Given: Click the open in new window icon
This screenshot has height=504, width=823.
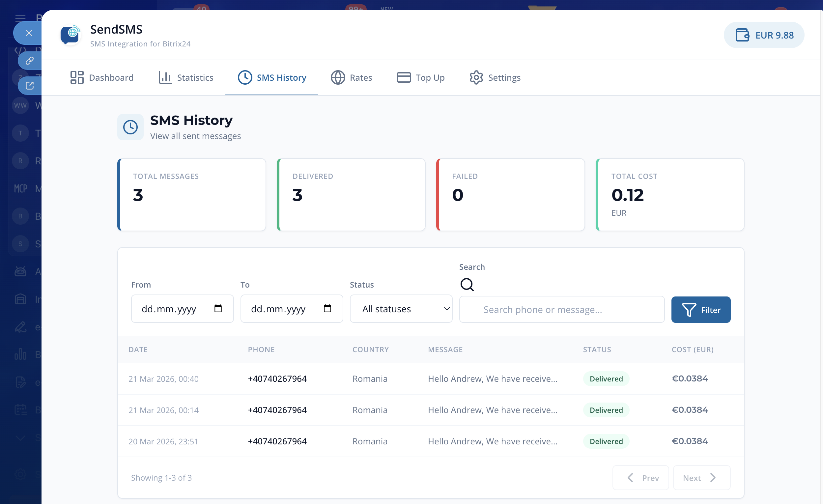Looking at the screenshot, I should click(30, 86).
